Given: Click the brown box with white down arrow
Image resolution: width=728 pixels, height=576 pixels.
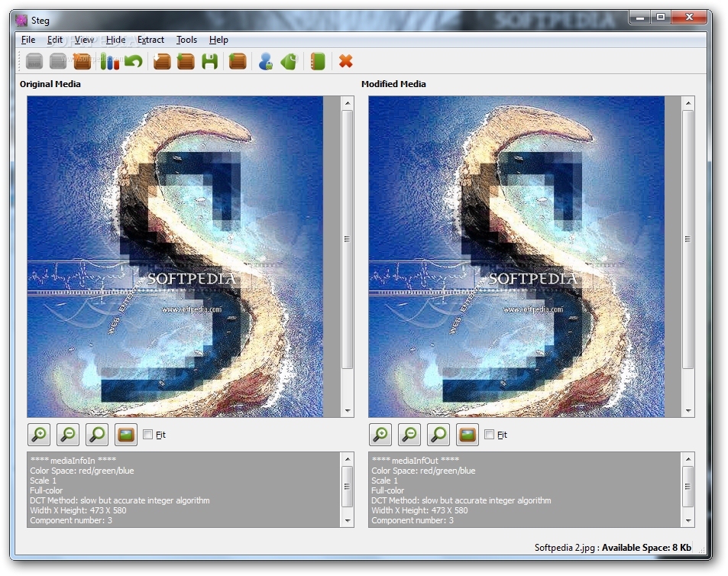Looking at the screenshot, I should (x=162, y=61).
